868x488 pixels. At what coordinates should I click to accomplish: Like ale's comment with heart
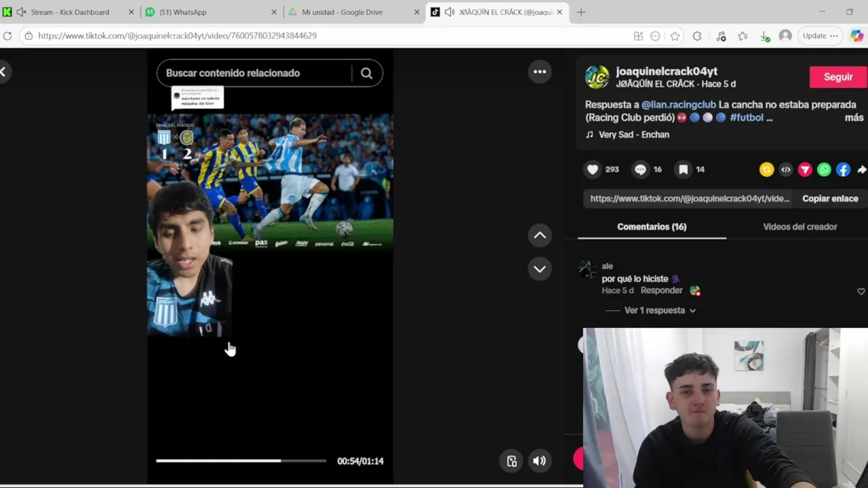click(861, 291)
